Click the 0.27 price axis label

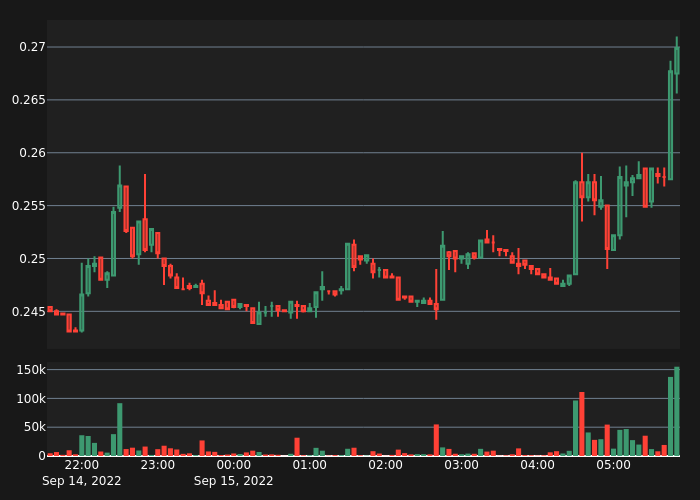32,47
